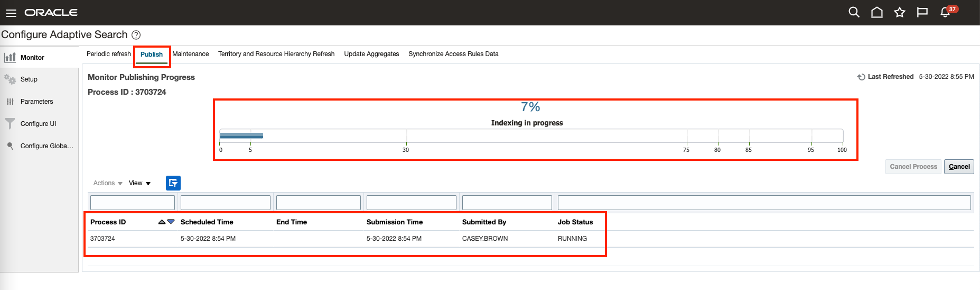The width and height of the screenshot is (980, 290).
Task: Open Territory and Resource Hierarchy Refresh tab
Action: 276,54
